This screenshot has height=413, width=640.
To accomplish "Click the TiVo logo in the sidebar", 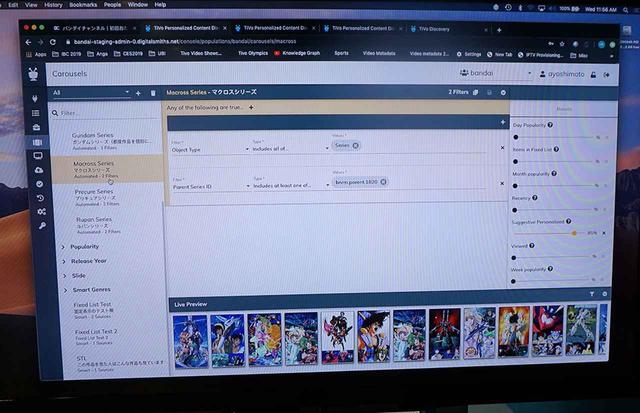I will click(33, 74).
